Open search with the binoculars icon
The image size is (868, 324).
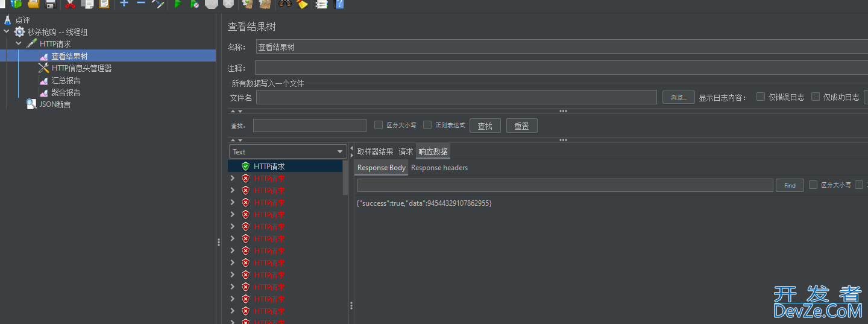[285, 4]
